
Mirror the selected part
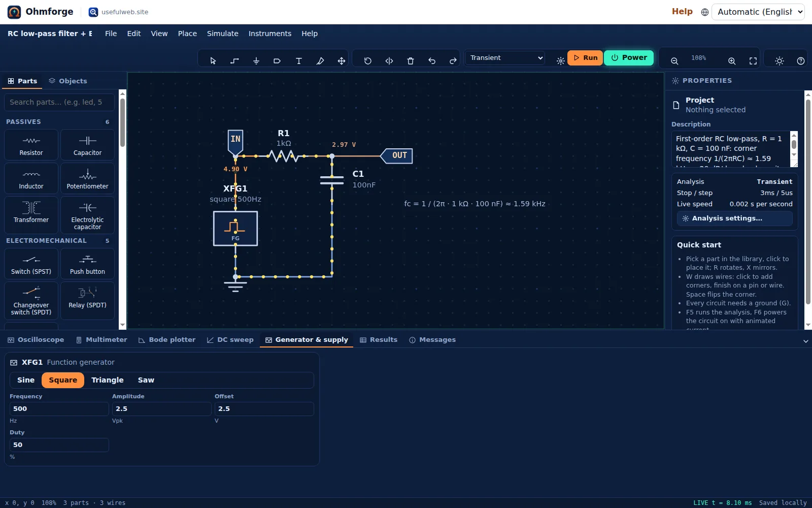coord(389,61)
